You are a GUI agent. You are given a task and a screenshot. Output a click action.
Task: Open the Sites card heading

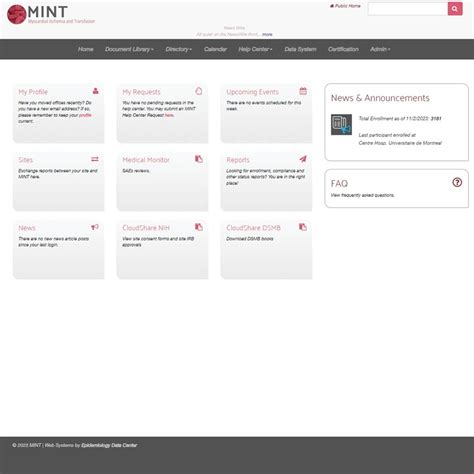26,160
